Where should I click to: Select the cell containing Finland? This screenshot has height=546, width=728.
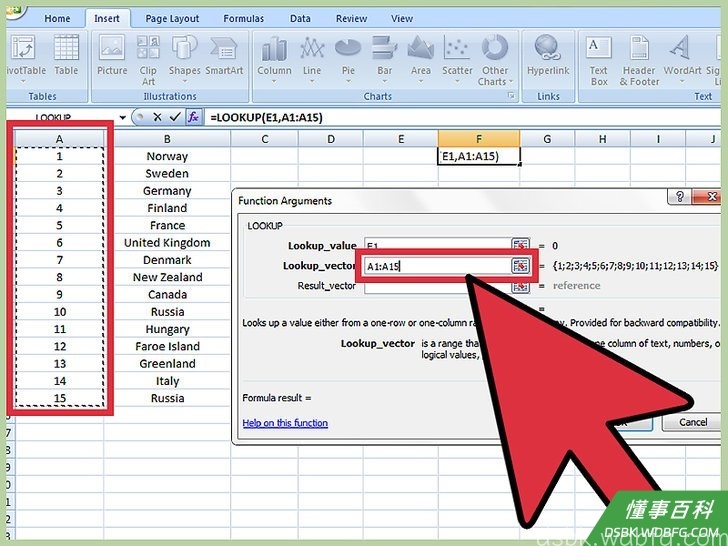click(x=167, y=208)
